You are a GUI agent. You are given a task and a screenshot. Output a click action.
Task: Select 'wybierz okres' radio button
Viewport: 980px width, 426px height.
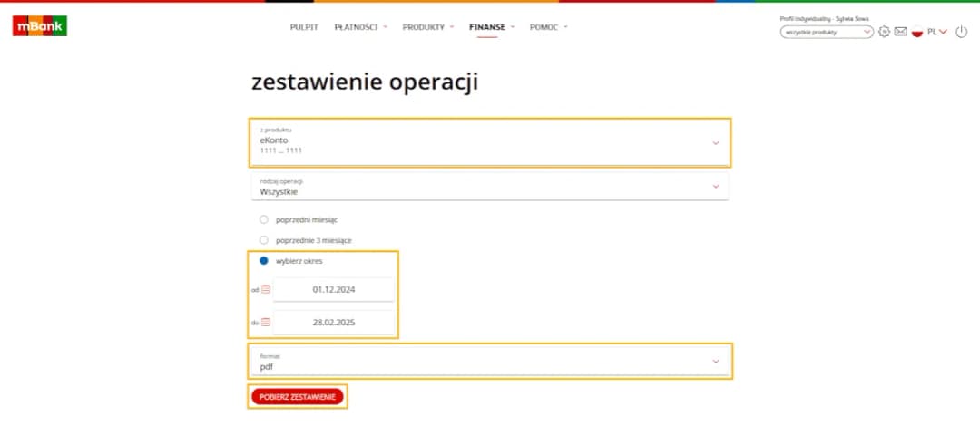tap(264, 261)
